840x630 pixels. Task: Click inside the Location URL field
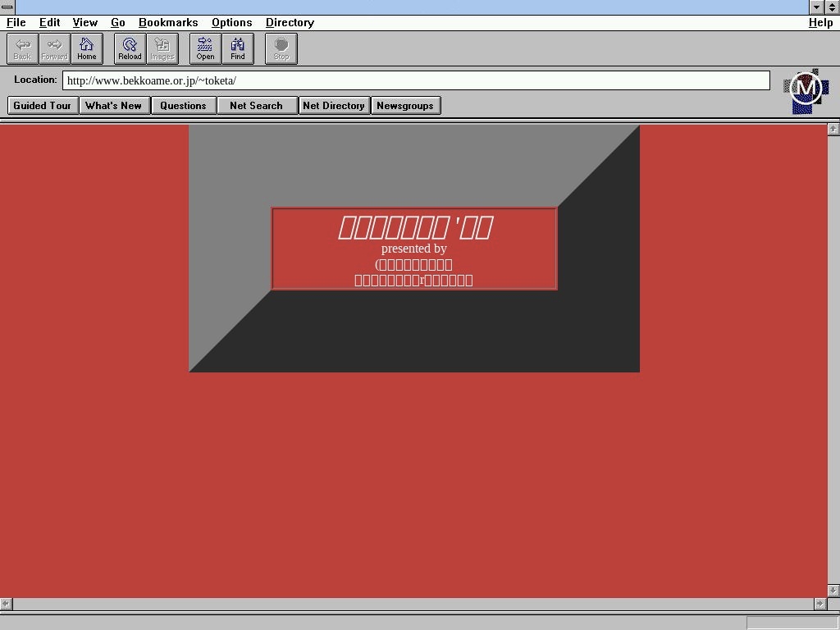[x=416, y=80]
